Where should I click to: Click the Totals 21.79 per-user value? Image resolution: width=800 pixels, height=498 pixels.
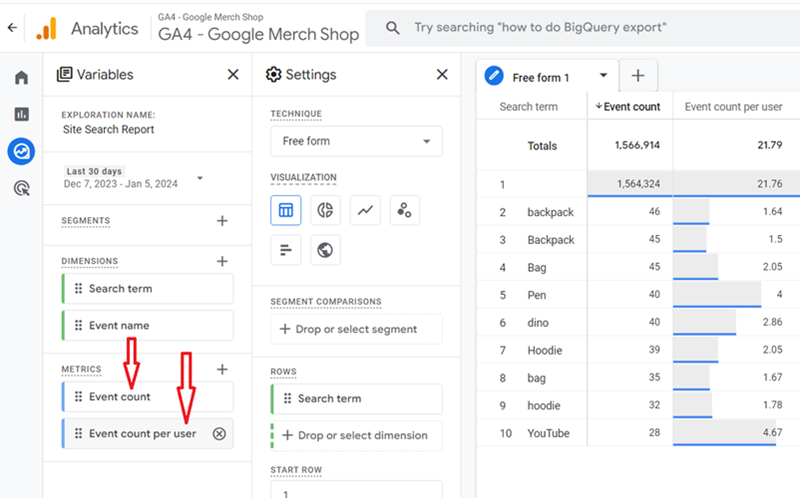click(x=769, y=145)
